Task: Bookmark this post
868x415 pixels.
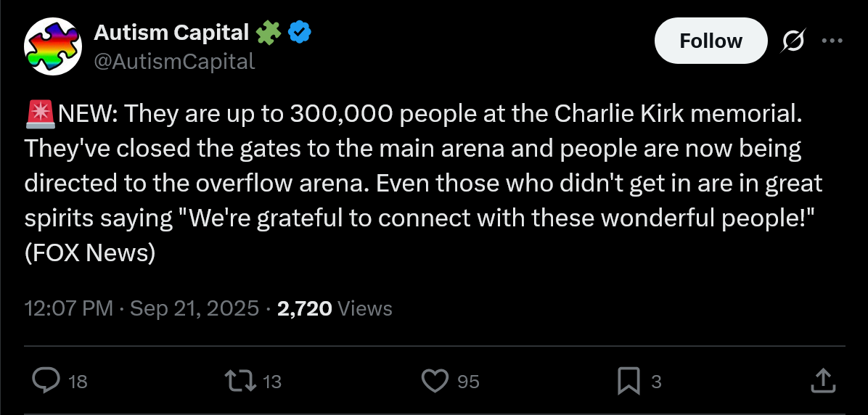Action: (x=629, y=381)
